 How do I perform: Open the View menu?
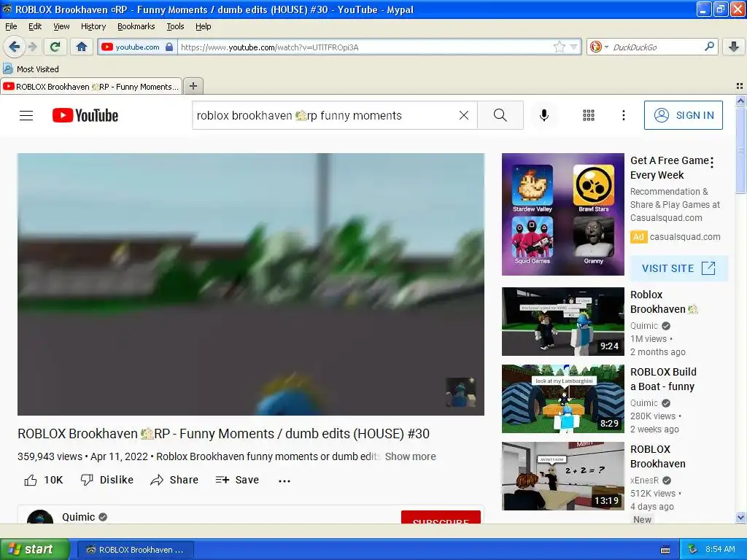61,26
